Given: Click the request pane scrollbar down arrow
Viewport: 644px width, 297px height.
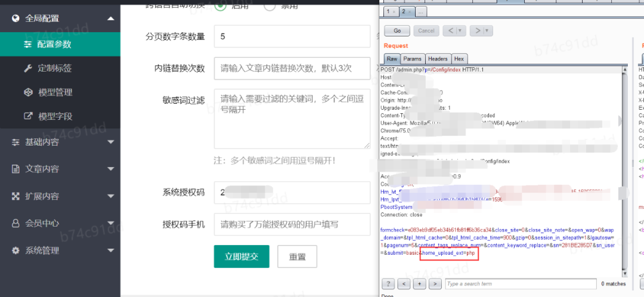Looking at the screenshot, I should coord(626,273).
